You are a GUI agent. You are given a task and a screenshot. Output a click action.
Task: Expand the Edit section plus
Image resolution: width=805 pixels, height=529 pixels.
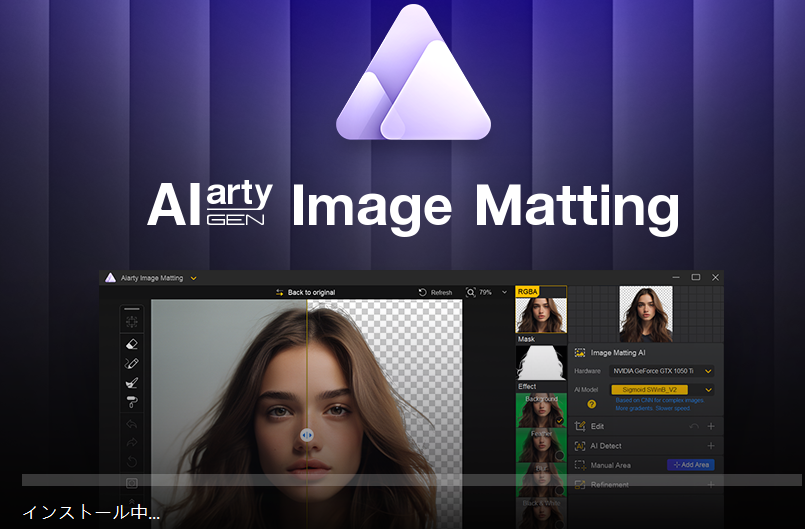[711, 426]
